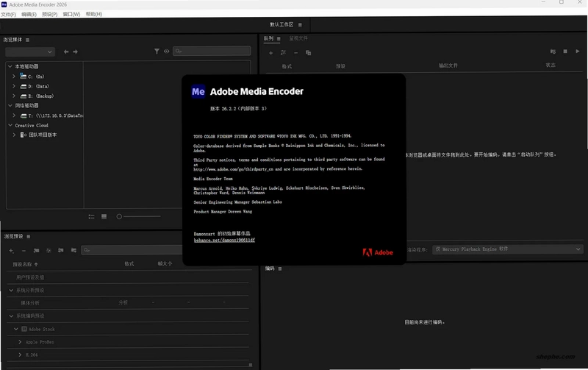The height and width of the screenshot is (370, 588).
Task: Expand the C: (Os) drive
Action: (14, 77)
